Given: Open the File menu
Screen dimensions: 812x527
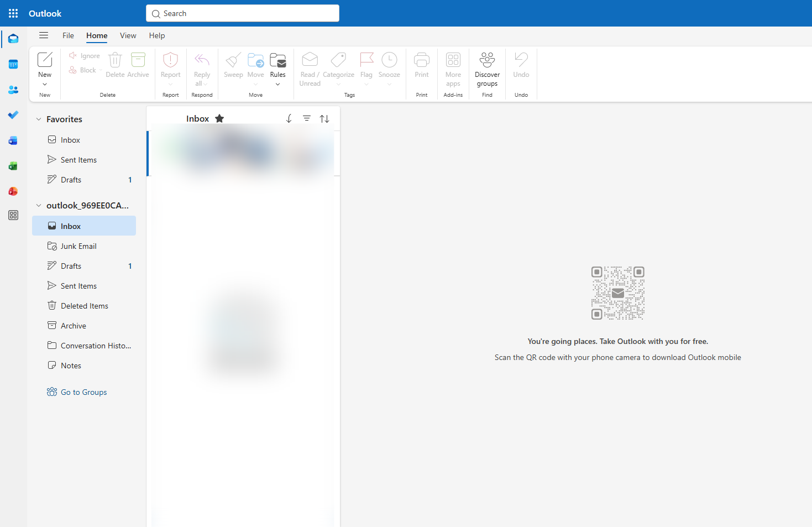Looking at the screenshot, I should pos(68,35).
